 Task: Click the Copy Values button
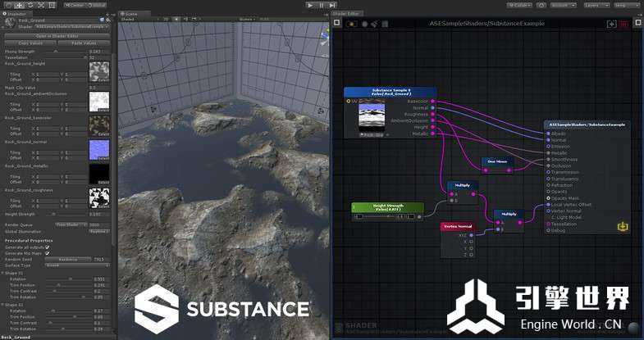coord(30,43)
